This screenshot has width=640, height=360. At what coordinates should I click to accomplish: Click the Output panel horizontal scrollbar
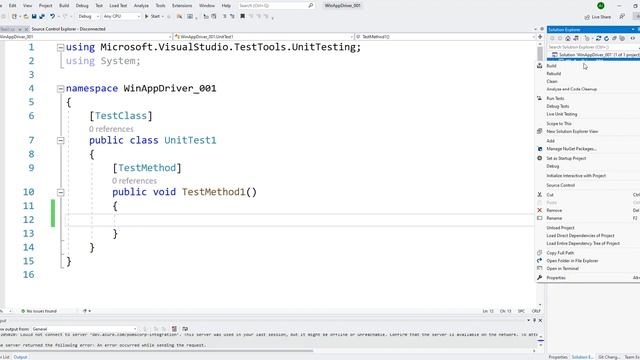coord(157,351)
